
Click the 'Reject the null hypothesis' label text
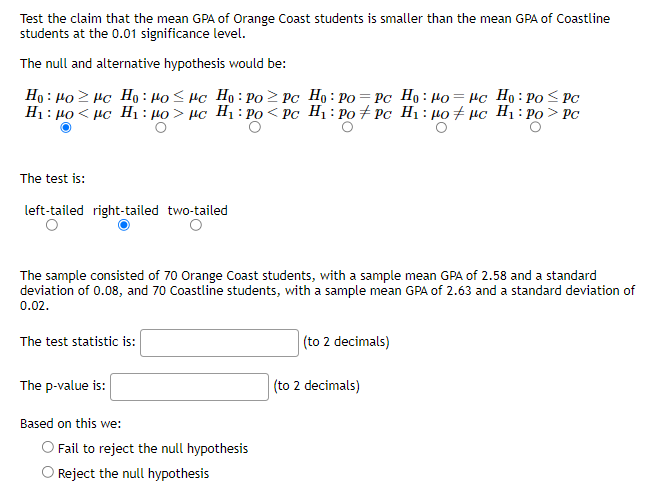coord(134,473)
